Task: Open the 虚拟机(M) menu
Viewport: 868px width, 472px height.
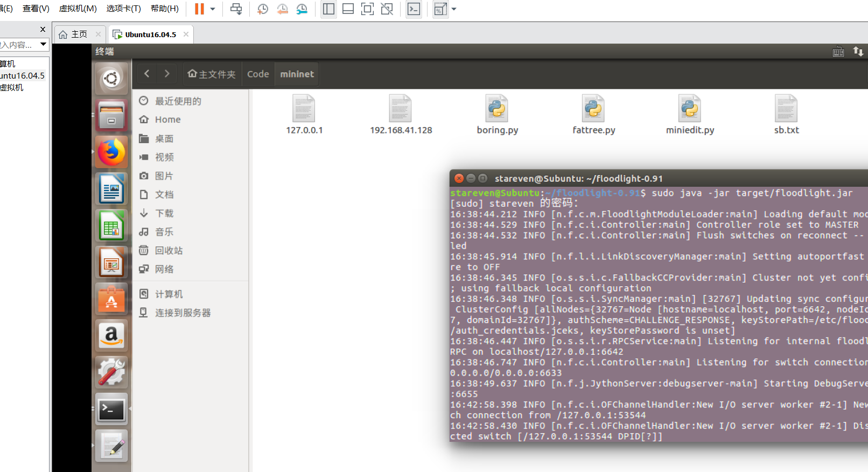Action: (x=78, y=9)
